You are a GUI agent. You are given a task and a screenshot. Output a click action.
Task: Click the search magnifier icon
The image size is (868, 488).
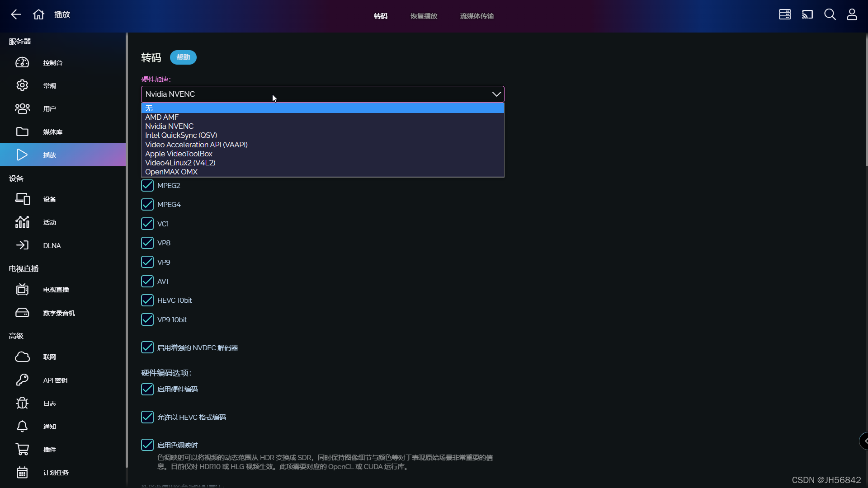pyautogui.click(x=830, y=14)
